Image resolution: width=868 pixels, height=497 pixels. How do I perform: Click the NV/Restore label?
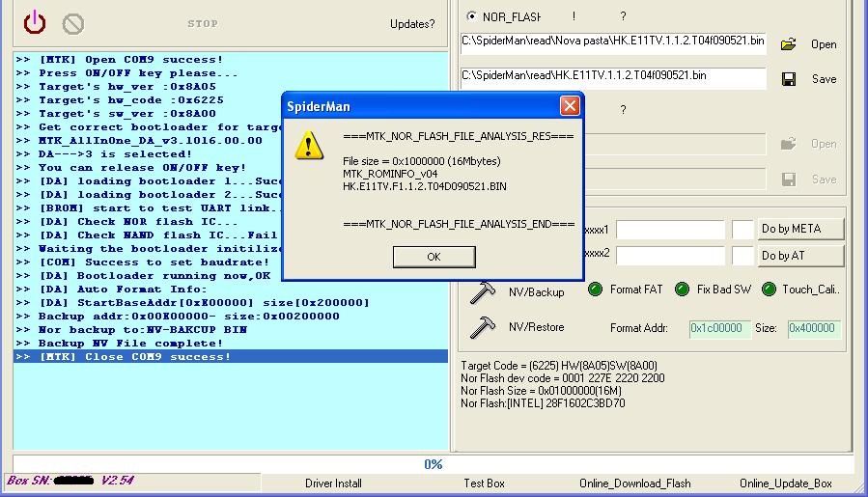pyautogui.click(x=537, y=327)
